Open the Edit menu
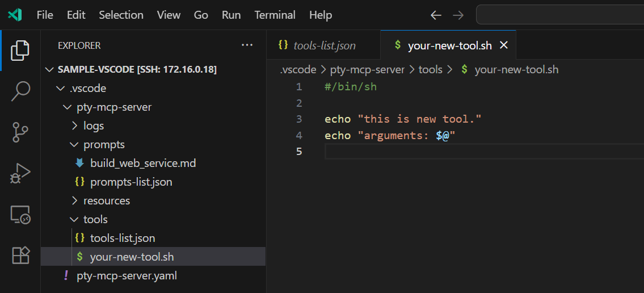 coord(76,15)
